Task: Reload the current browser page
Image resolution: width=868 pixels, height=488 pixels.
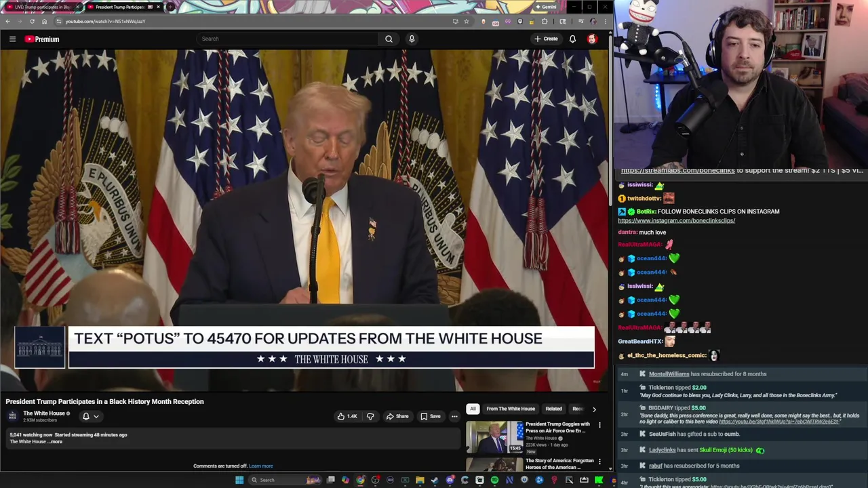Action: (32, 21)
